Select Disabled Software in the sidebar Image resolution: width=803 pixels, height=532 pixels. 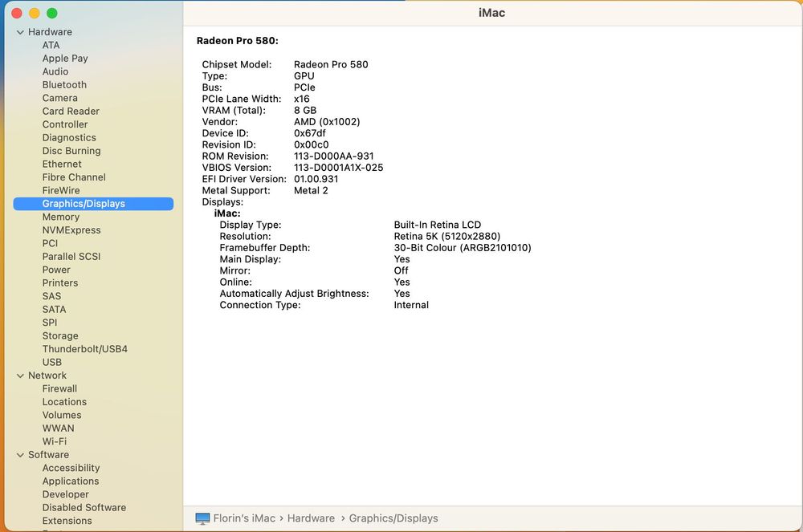[84, 507]
